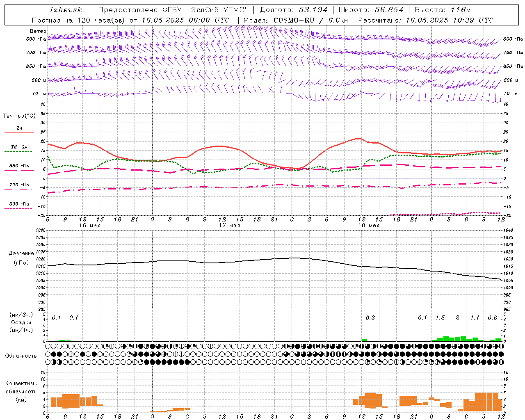Click the 'Давление' pressure panel label
The height and width of the screenshot is (420, 525).
pyautogui.click(x=21, y=253)
